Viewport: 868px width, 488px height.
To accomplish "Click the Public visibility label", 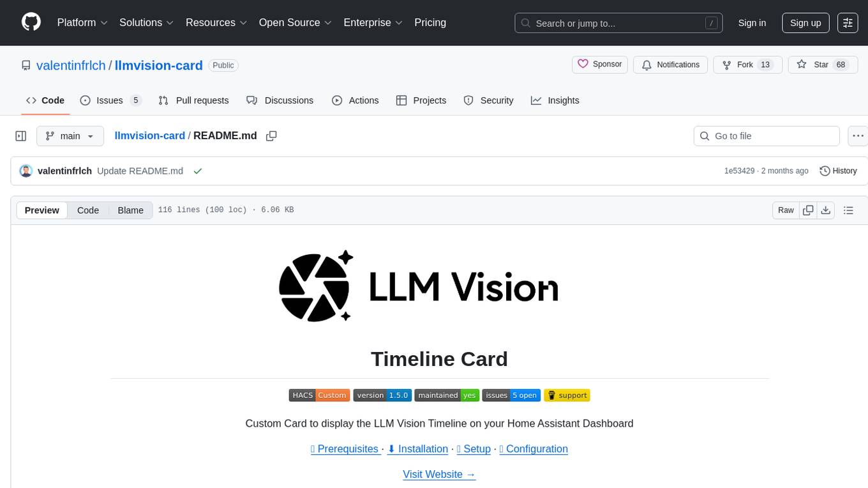I will click(x=223, y=65).
